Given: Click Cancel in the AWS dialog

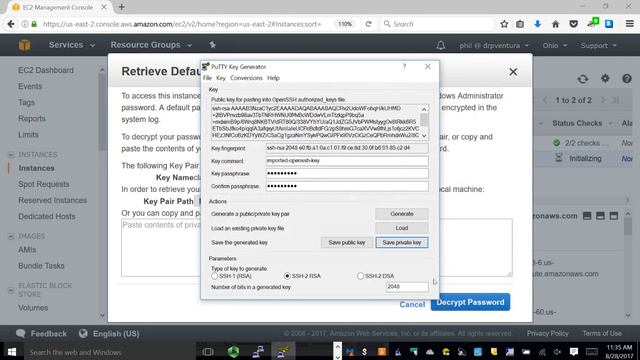Looking at the screenshot, I should (x=412, y=304).
